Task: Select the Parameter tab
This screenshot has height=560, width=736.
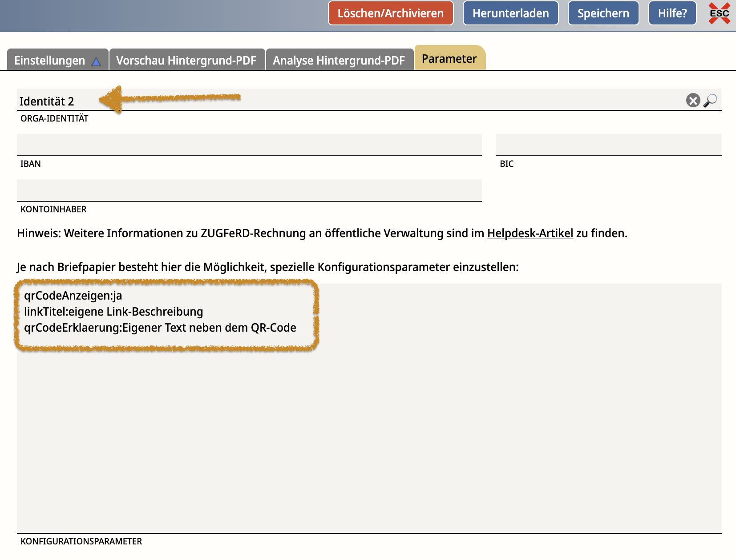Action: [449, 59]
